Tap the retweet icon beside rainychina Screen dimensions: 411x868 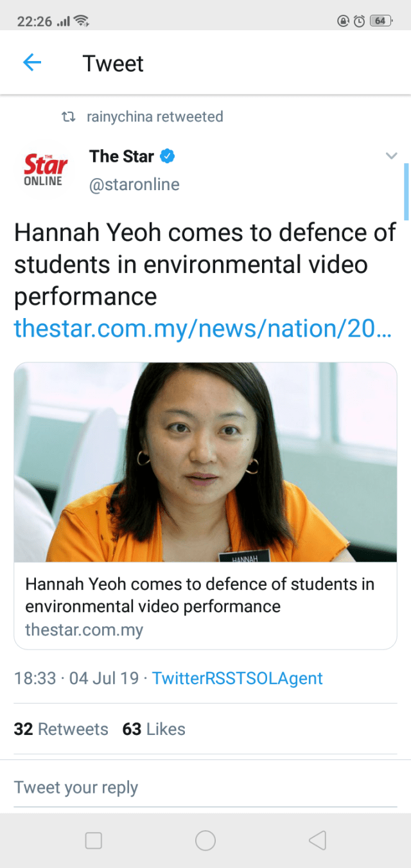pyautogui.click(x=67, y=117)
